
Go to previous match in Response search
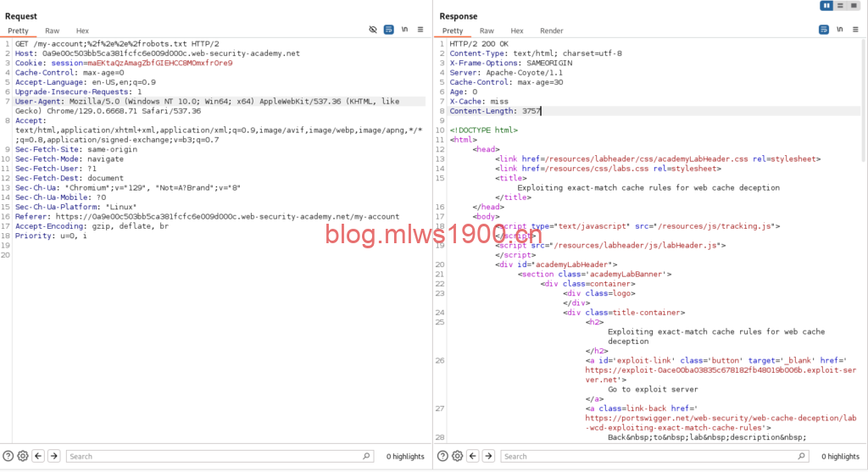(x=473, y=456)
